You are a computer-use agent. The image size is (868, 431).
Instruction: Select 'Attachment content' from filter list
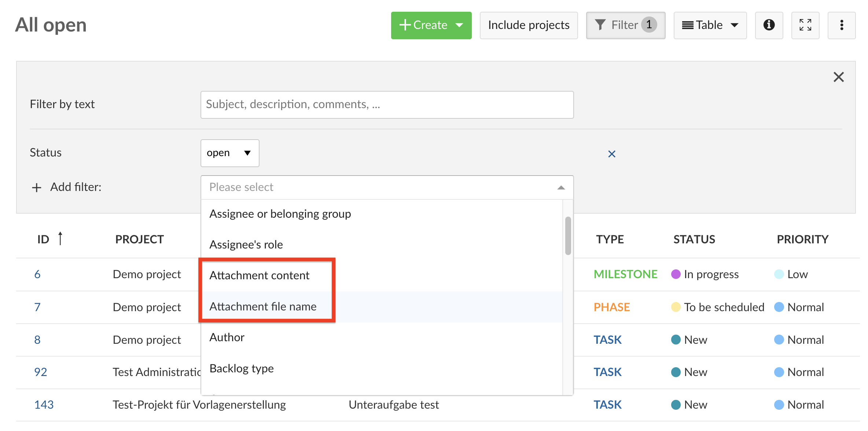coord(259,275)
